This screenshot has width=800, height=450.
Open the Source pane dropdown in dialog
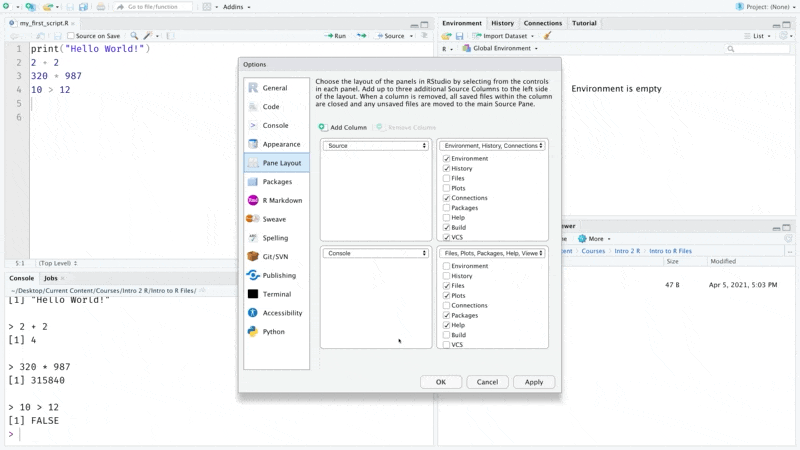376,146
